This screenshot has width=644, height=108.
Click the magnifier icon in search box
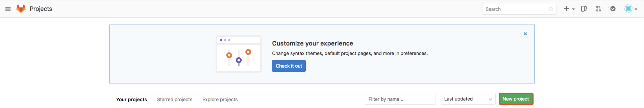pyautogui.click(x=551, y=9)
